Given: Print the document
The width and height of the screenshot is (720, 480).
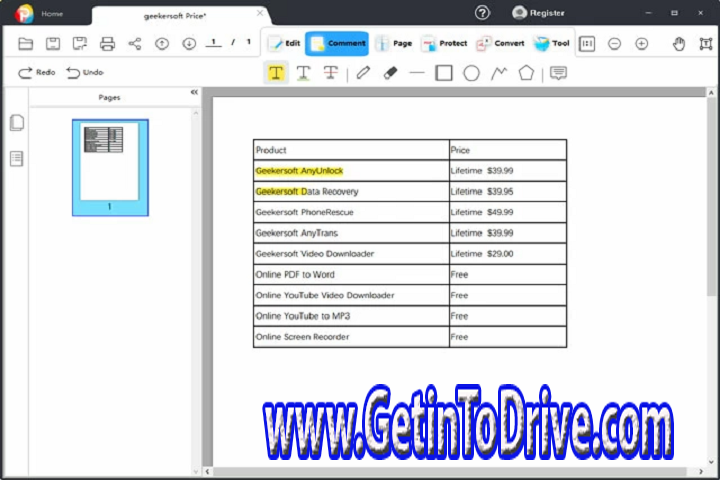Looking at the screenshot, I should [x=107, y=44].
